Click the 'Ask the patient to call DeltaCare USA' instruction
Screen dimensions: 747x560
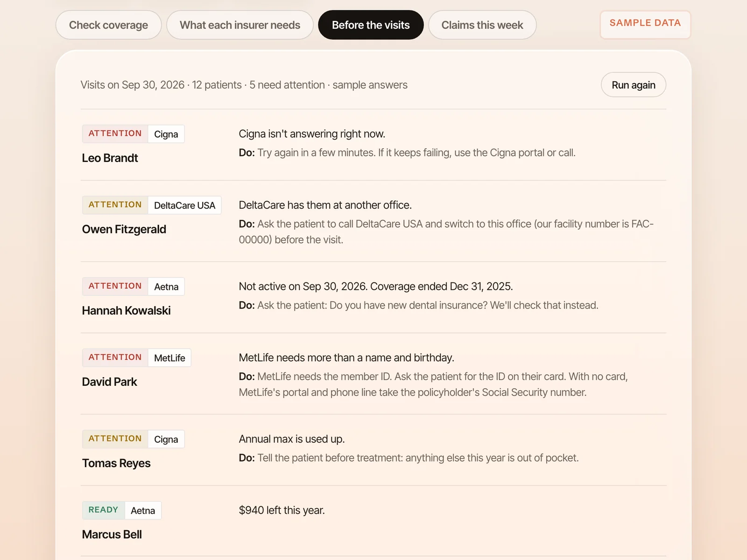pos(446,232)
